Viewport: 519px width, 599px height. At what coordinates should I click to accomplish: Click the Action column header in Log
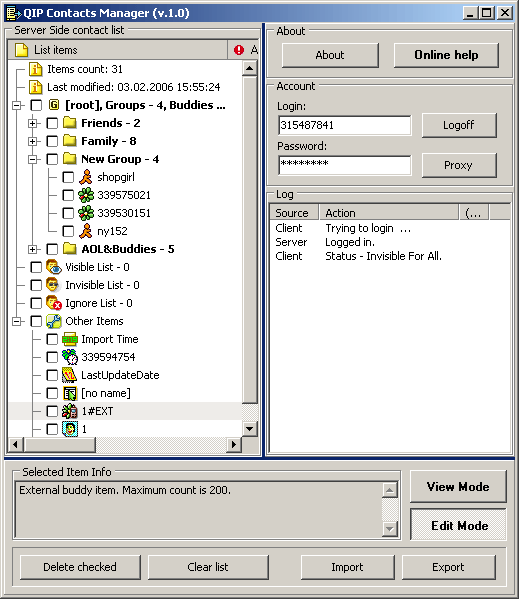(389, 213)
